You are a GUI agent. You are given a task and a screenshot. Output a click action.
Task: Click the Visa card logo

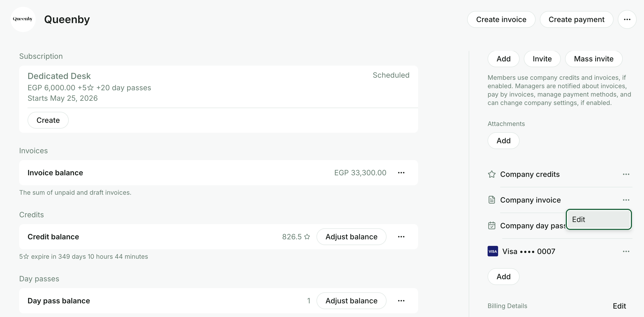click(x=493, y=251)
